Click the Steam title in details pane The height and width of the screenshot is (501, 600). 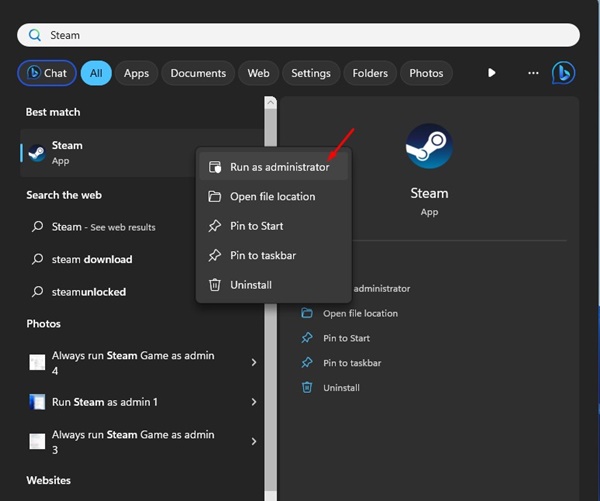pos(429,193)
